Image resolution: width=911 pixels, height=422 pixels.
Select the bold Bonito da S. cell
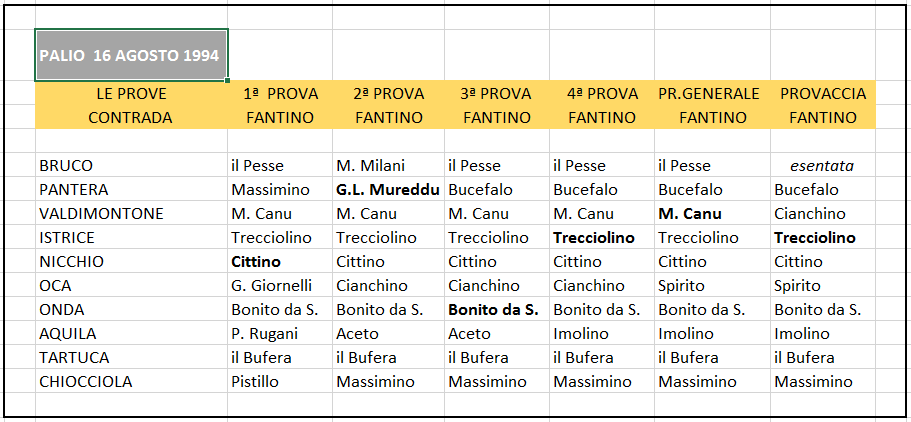click(497, 309)
